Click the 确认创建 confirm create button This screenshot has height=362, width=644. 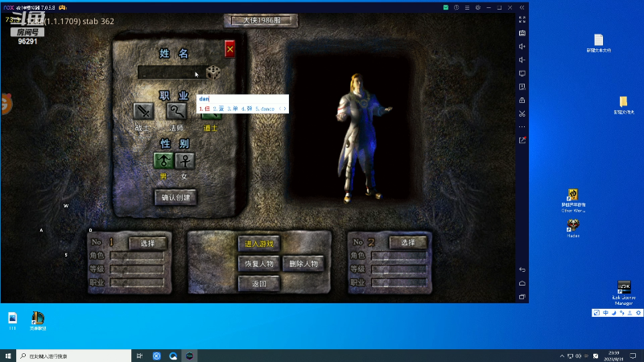pyautogui.click(x=175, y=197)
